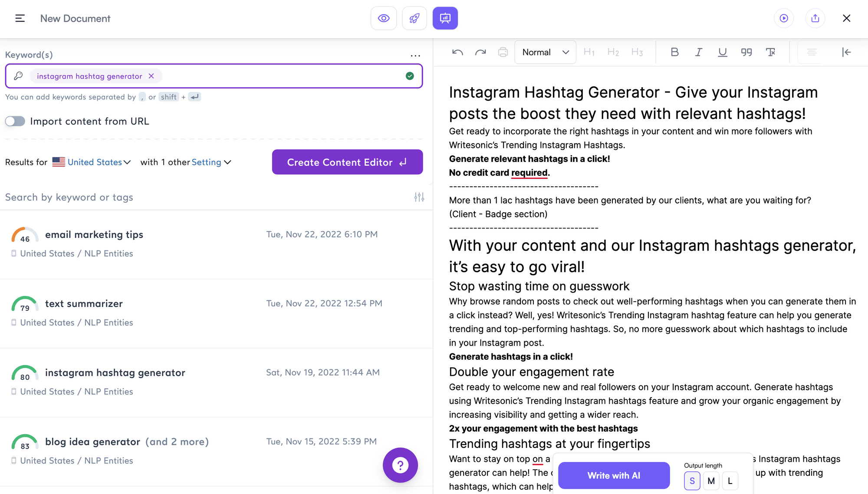Open the three-dot keywords menu

[x=415, y=55]
